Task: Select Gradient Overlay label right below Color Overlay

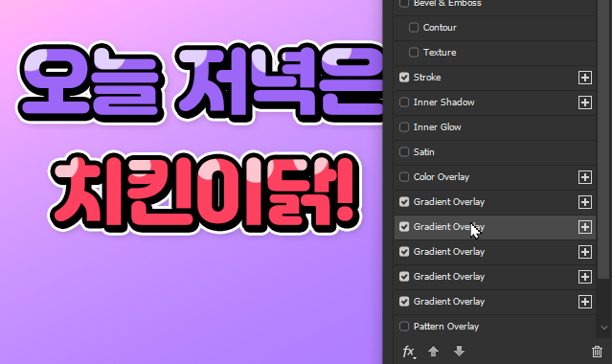Action: click(x=449, y=202)
